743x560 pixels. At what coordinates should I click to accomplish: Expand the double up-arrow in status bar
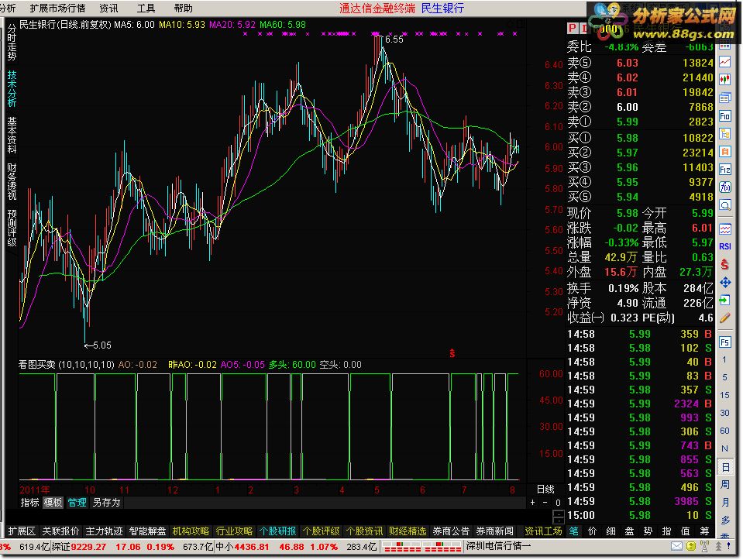[x=718, y=546]
